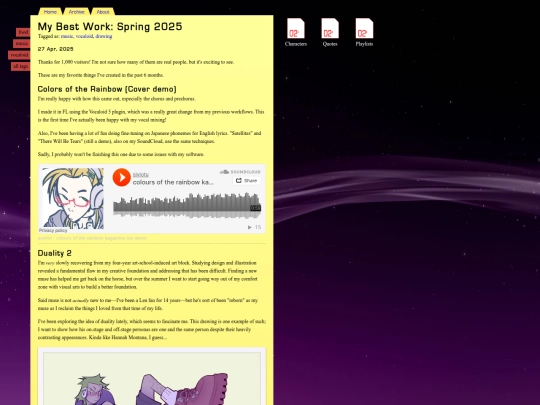Play the SoundCloud track
The image size is (540, 405).
[122, 177]
